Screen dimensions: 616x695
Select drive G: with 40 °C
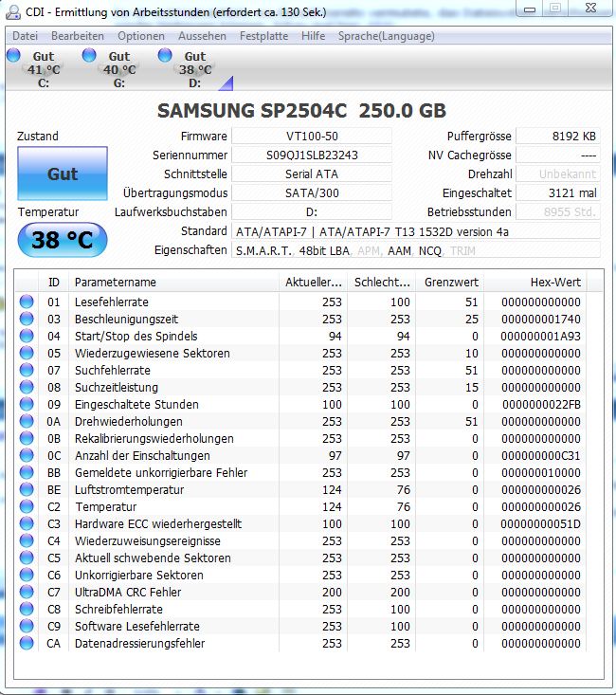point(119,69)
